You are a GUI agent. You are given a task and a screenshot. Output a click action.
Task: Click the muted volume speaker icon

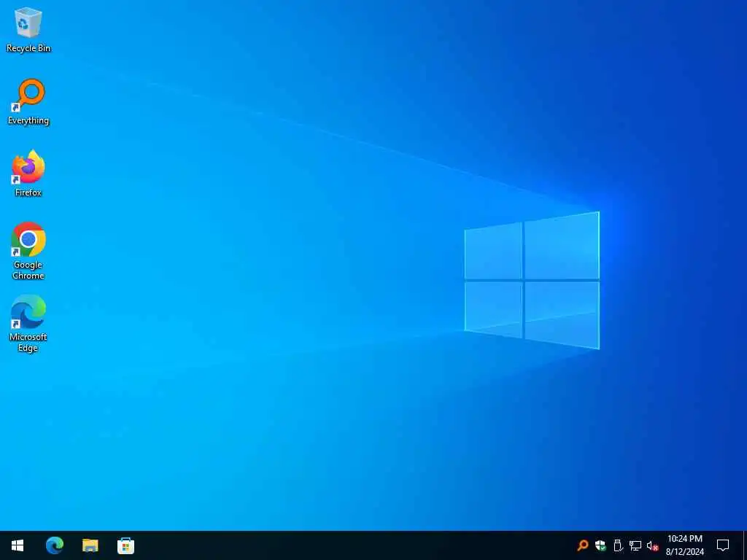point(652,545)
